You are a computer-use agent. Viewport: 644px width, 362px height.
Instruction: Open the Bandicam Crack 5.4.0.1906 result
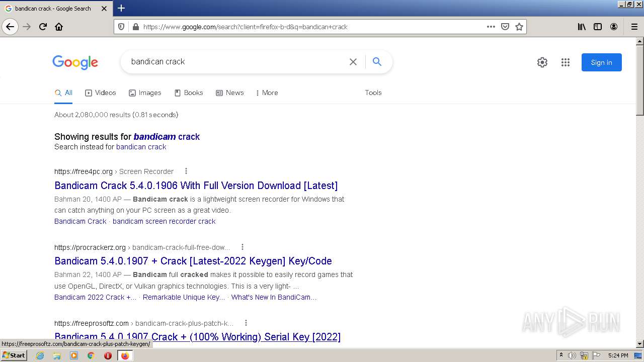pos(196,186)
